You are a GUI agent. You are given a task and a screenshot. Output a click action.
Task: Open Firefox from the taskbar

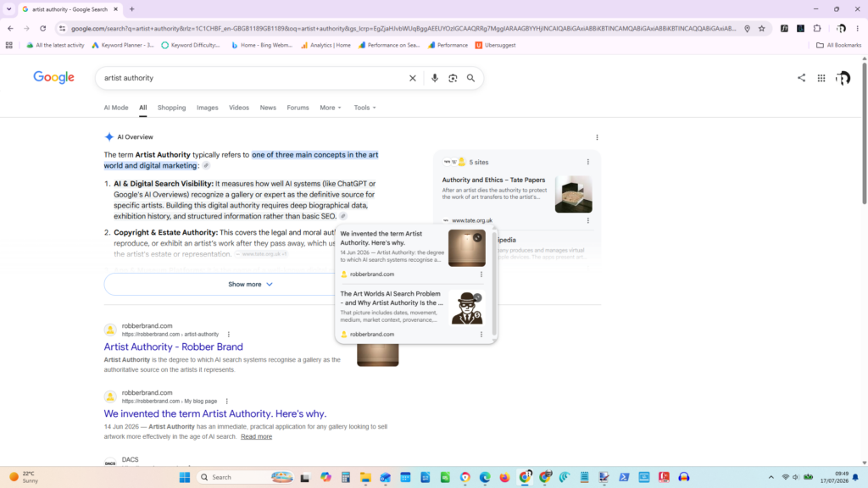point(504,477)
